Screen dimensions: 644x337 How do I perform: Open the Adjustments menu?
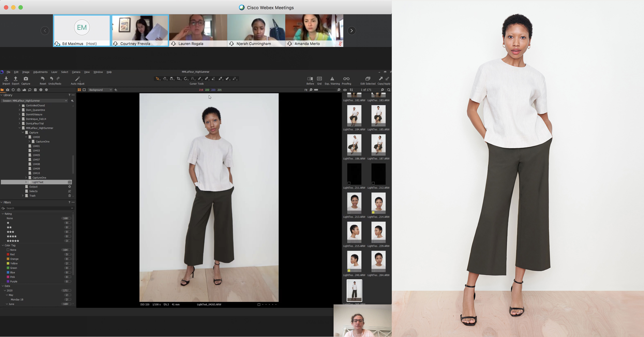point(40,72)
